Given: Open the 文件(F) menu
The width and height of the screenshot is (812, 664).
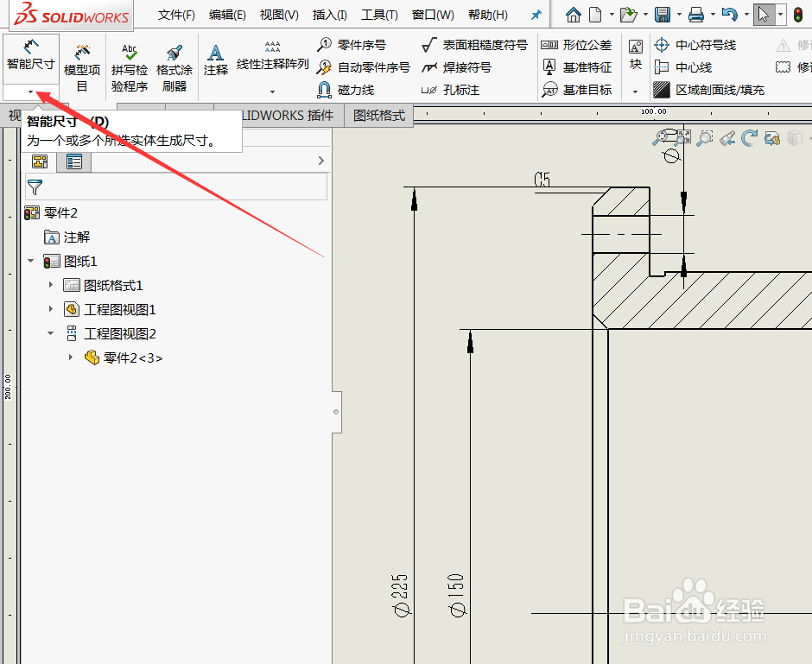Looking at the screenshot, I should pyautogui.click(x=176, y=15).
